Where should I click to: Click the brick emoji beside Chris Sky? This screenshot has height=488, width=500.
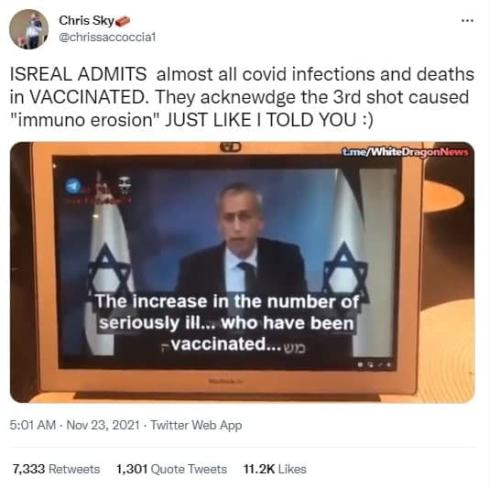(123, 21)
